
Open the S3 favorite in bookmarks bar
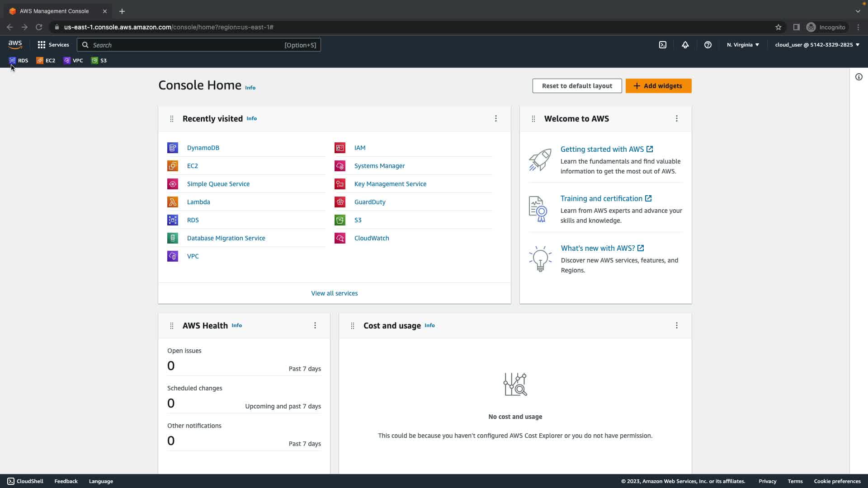[99, 61]
